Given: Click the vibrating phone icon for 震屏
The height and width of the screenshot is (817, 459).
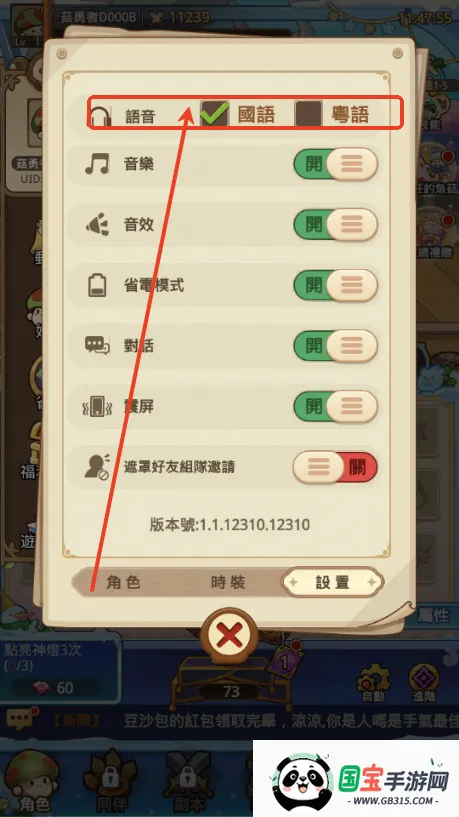Looking at the screenshot, I should pyautogui.click(x=97, y=406).
